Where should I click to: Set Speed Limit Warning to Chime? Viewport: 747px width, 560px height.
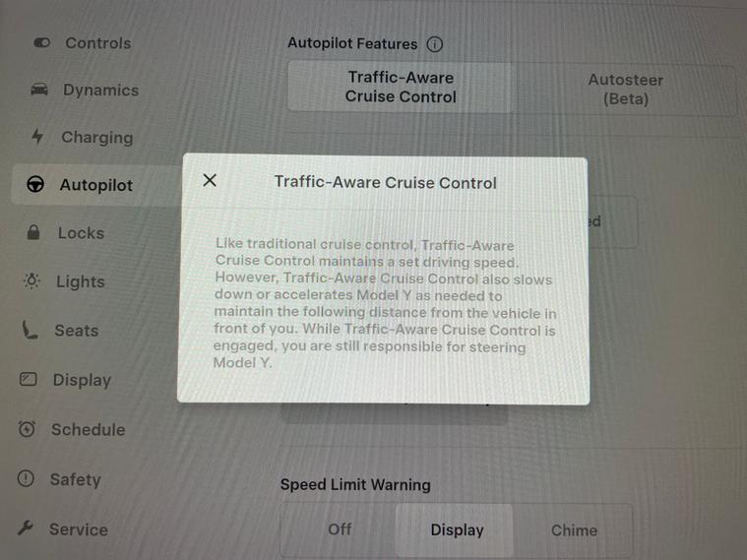[x=574, y=530]
